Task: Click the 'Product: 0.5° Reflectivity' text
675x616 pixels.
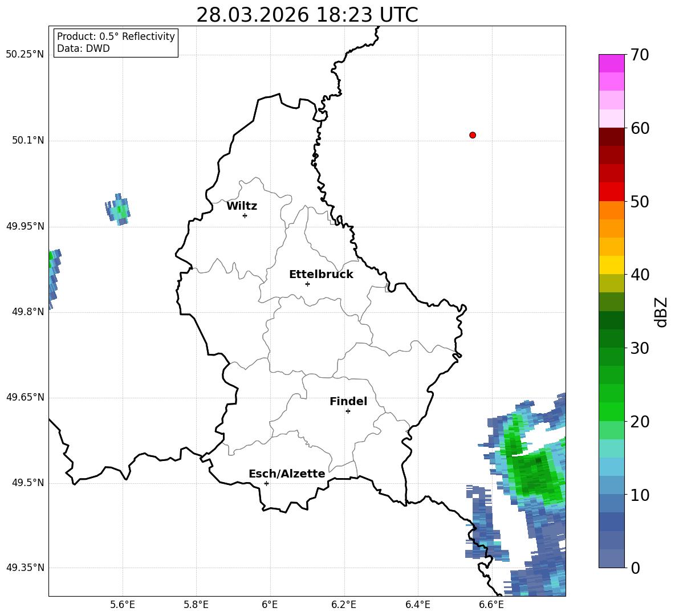Action: 116,36
